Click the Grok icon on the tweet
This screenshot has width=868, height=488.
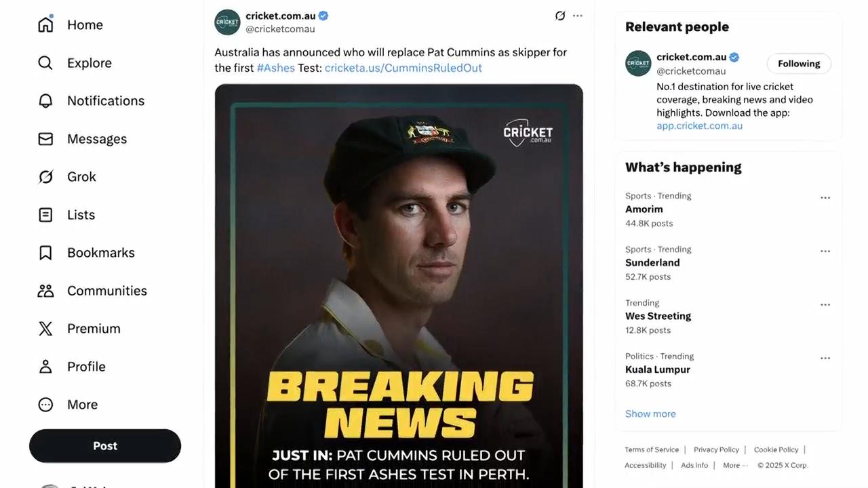point(560,16)
